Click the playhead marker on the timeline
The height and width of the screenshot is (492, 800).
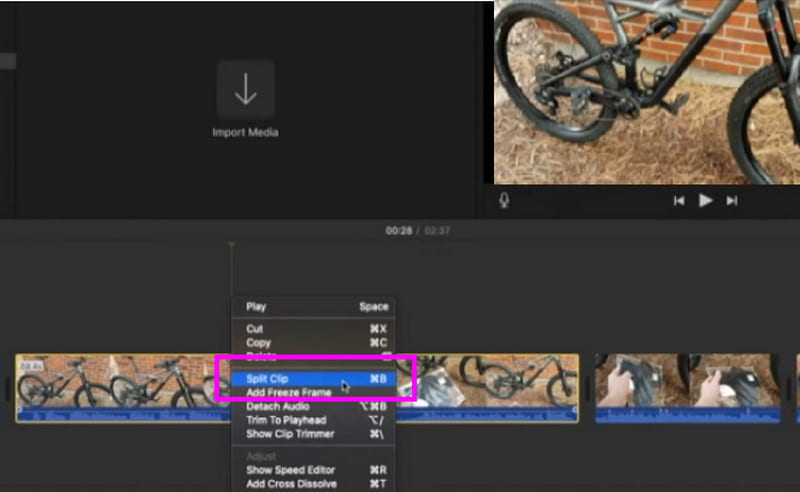coord(231,245)
